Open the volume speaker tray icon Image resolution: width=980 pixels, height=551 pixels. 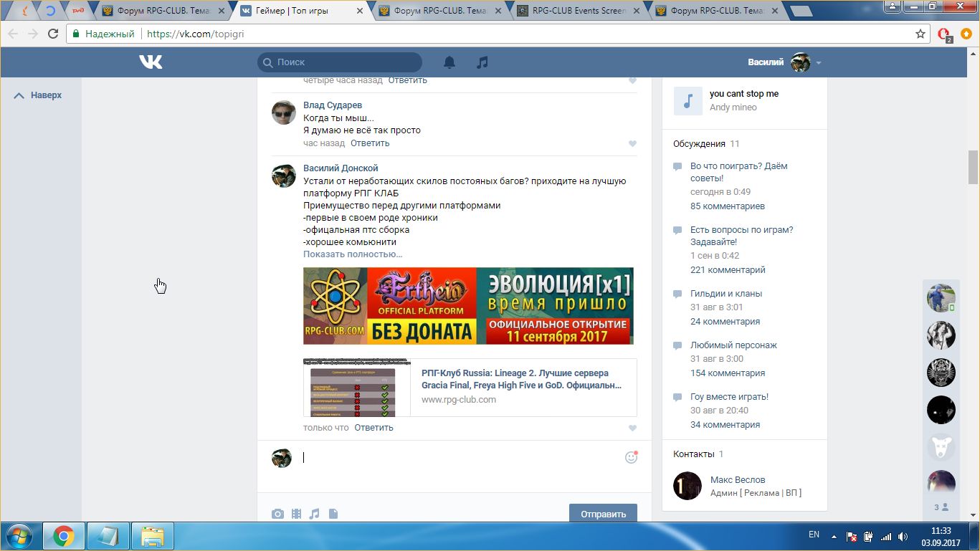(x=903, y=537)
